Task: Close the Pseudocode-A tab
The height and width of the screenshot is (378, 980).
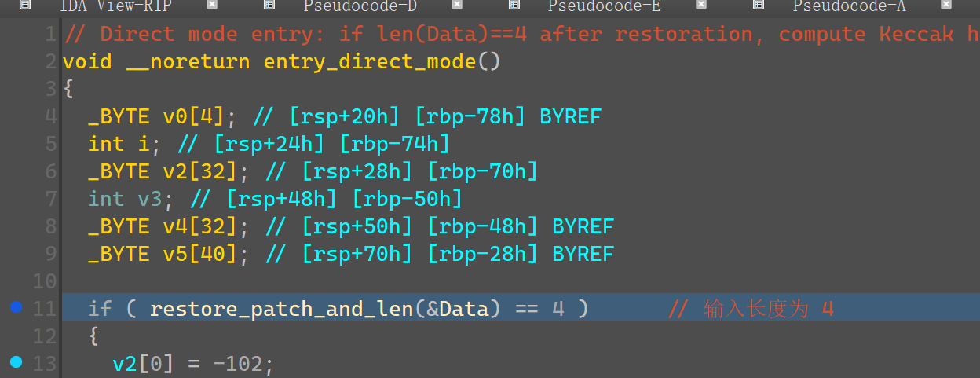Action: (946, 5)
